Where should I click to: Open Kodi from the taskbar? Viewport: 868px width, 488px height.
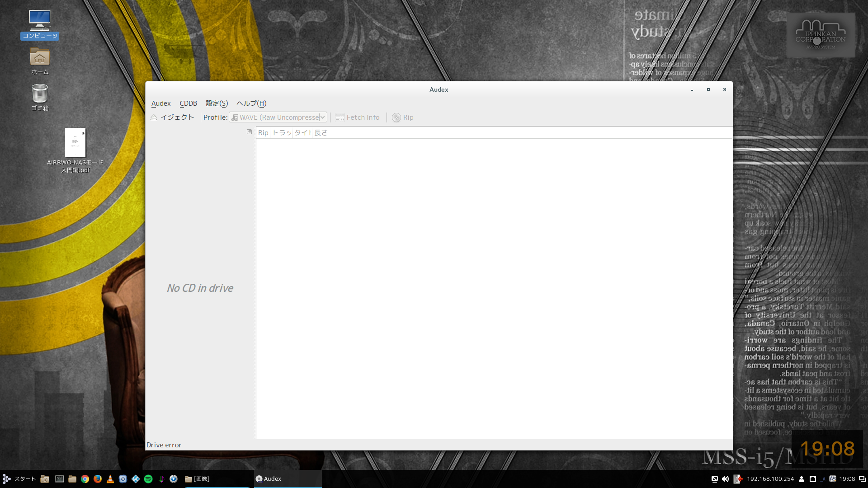pyautogui.click(x=136, y=479)
